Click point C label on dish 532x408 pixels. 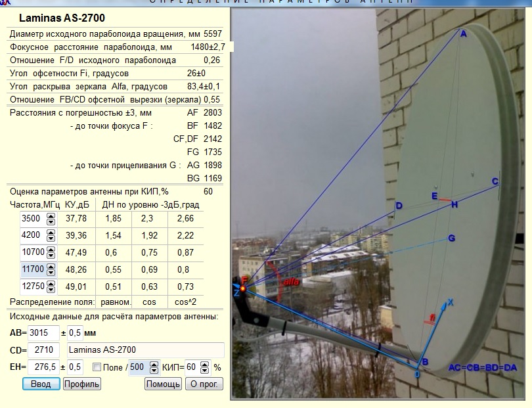(x=495, y=181)
